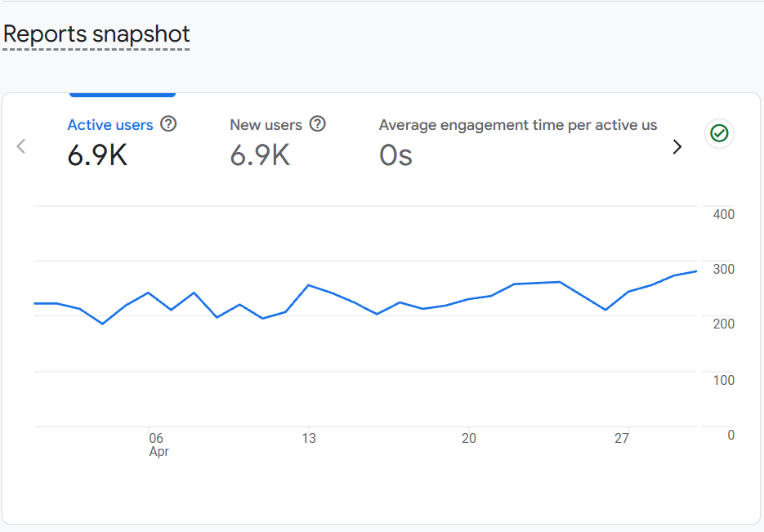Click the blue indicator bar above Active users

click(123, 95)
